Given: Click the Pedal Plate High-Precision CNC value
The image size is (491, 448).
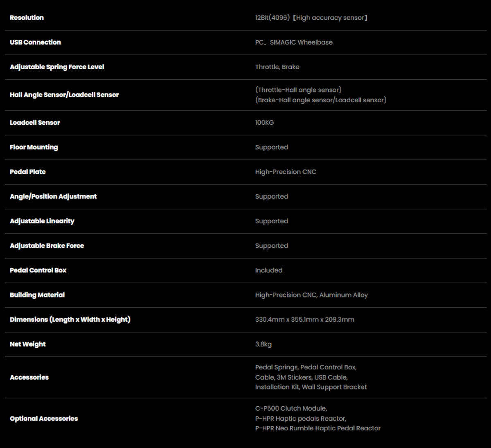Looking at the screenshot, I should [x=286, y=172].
